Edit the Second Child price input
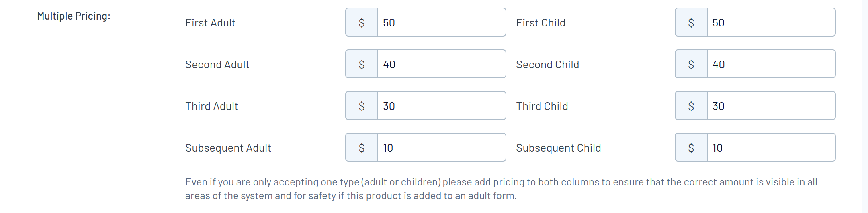This screenshot has height=213, width=868. tap(771, 64)
